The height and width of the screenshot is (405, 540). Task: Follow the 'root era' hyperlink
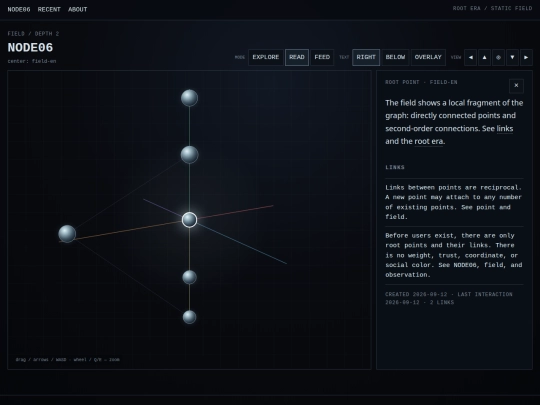point(428,142)
